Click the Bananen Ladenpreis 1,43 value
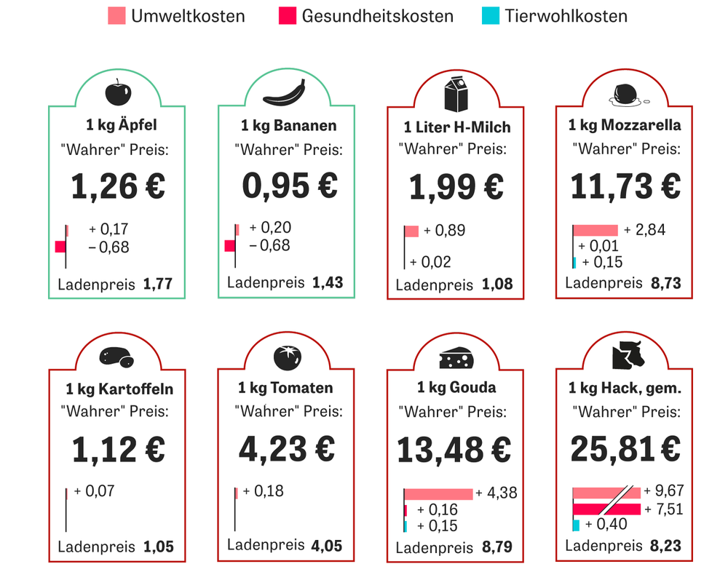The height and width of the screenshot is (572, 728). (x=328, y=282)
